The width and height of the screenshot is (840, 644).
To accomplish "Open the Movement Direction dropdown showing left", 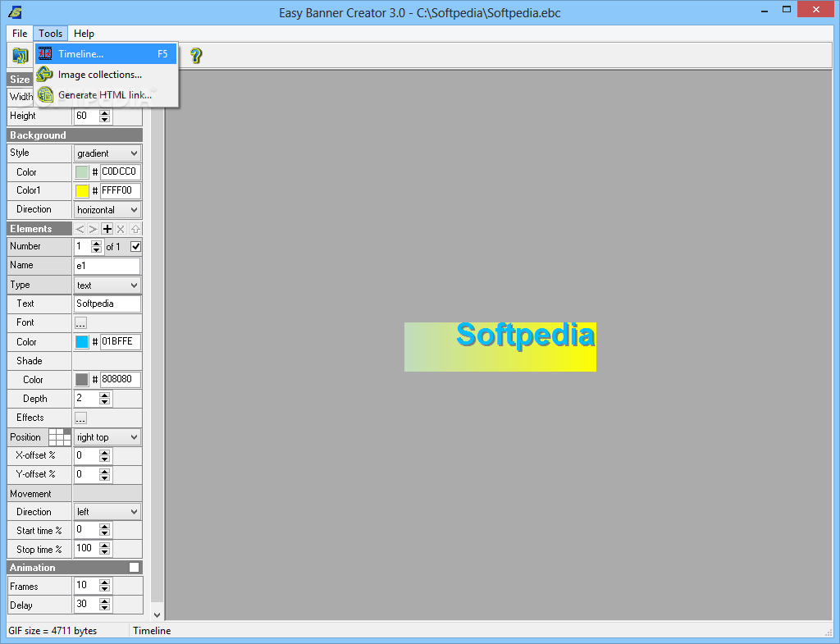I will 107,512.
